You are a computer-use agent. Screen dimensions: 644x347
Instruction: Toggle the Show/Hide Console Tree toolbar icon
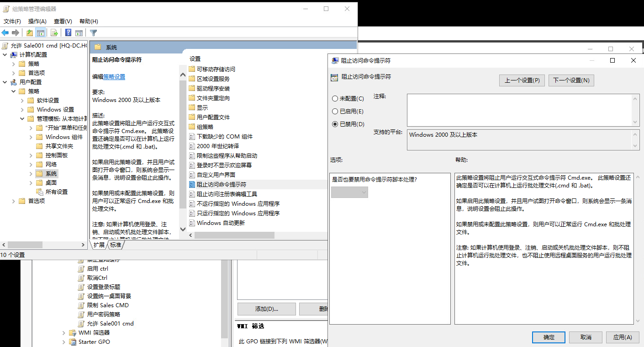point(41,32)
